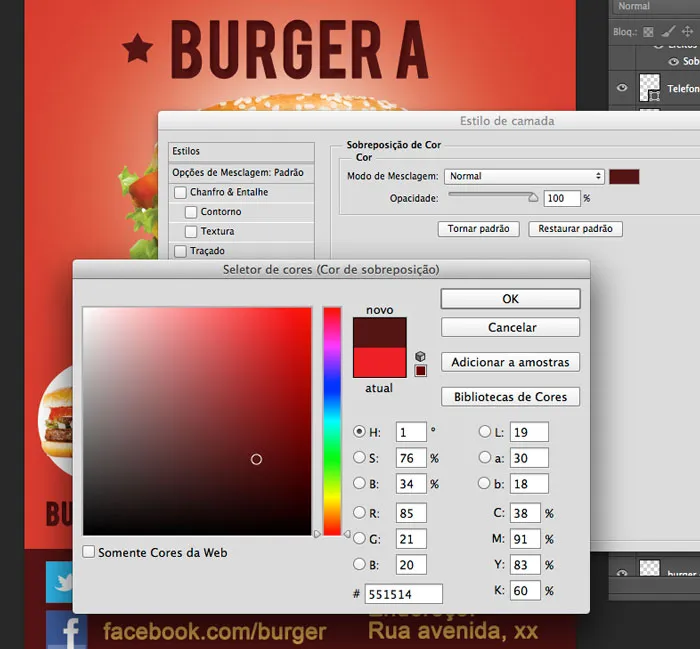Click the web-safe color swatch below cube
This screenshot has height=649, width=700.
[x=420, y=370]
